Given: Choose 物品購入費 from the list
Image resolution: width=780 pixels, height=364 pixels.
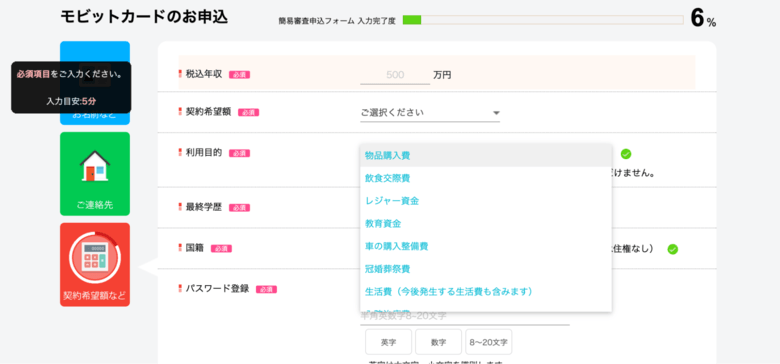Looking at the screenshot, I should click(x=486, y=156).
